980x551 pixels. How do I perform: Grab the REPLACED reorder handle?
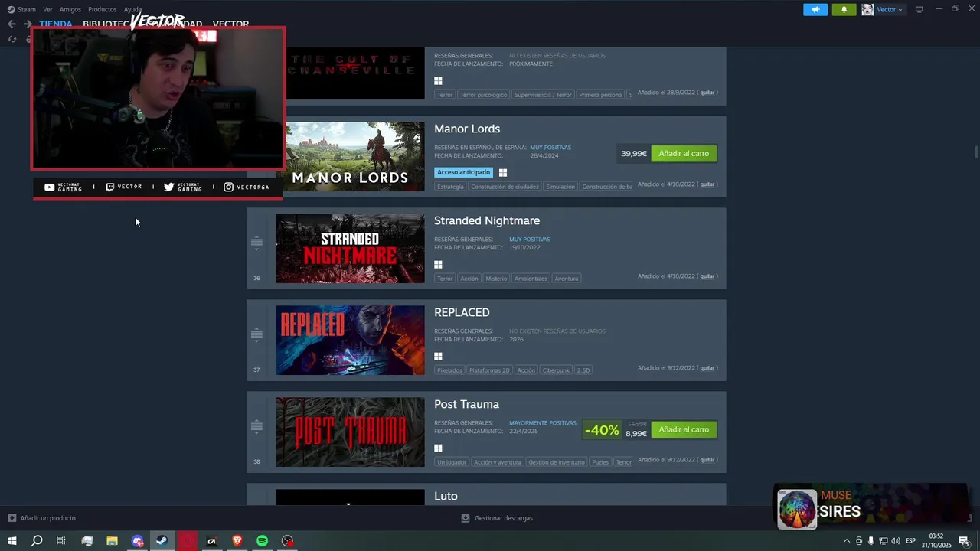(x=256, y=334)
